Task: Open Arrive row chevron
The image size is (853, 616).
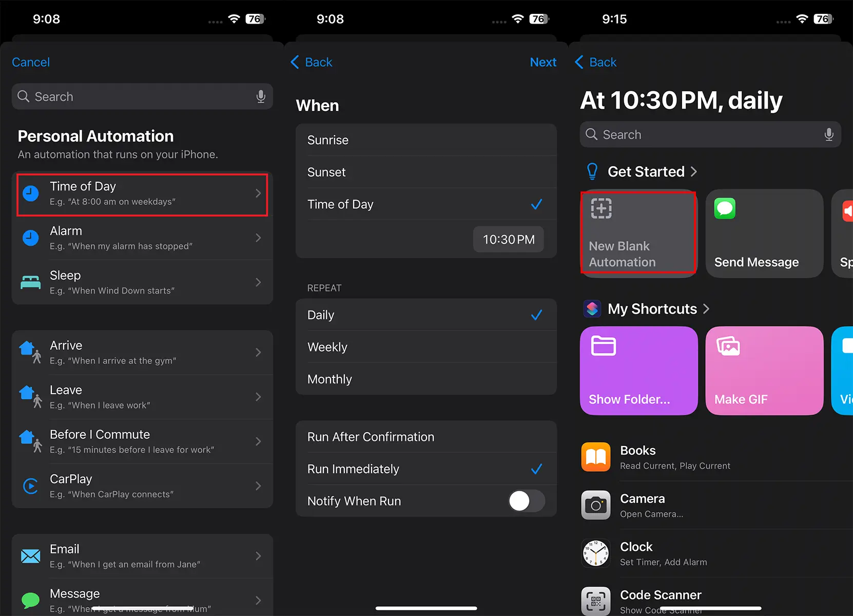Action: 258,352
